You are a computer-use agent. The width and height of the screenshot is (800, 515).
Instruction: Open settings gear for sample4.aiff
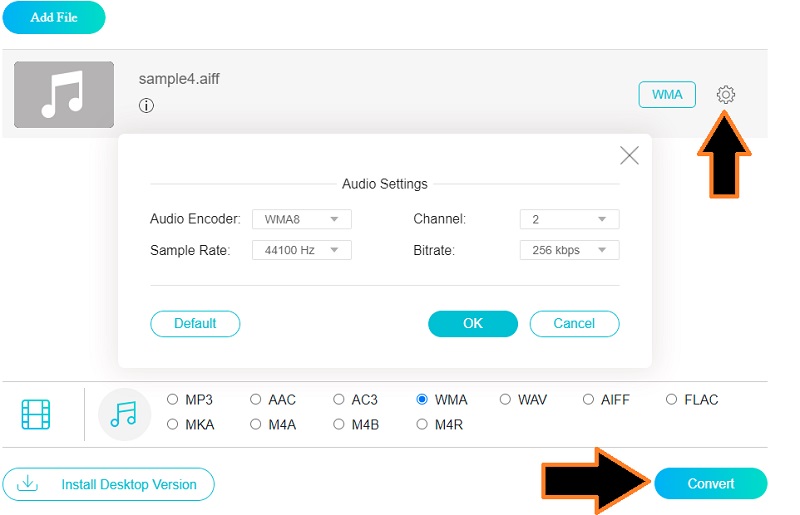click(726, 95)
